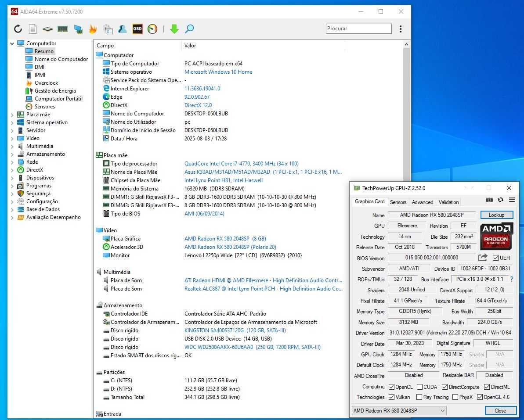
Task: Switch to the Advanced tab in GPU-Z
Action: [423, 202]
